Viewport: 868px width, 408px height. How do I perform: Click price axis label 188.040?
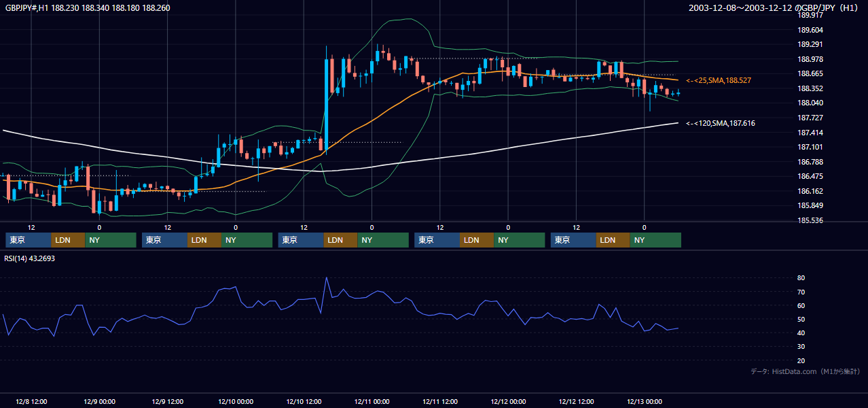pos(812,103)
